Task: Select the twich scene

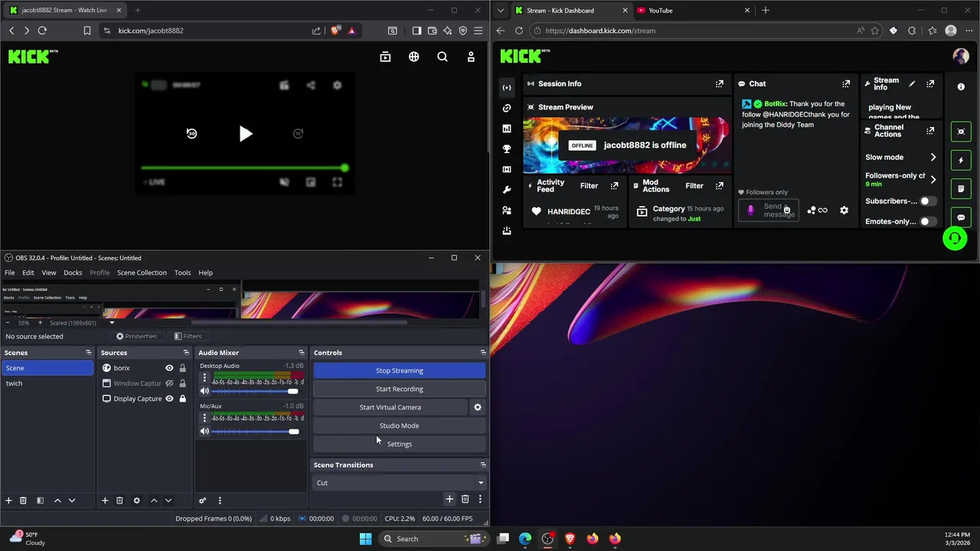Action: pos(47,383)
